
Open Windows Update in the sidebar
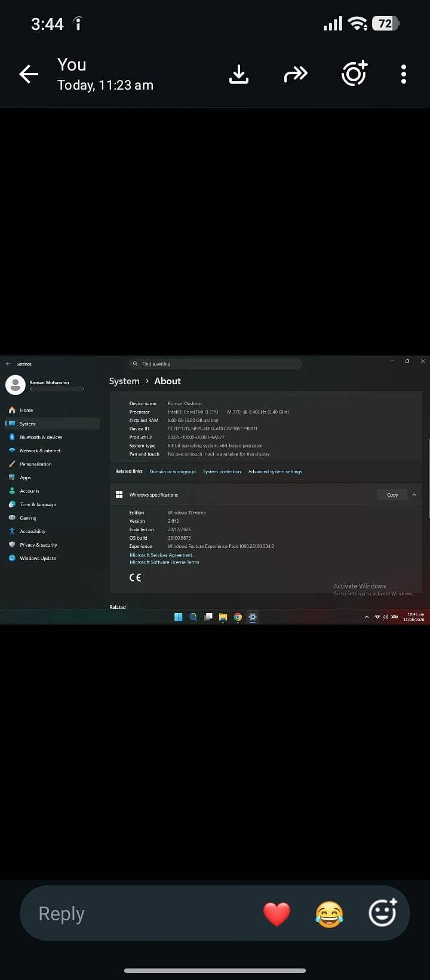[52, 558]
